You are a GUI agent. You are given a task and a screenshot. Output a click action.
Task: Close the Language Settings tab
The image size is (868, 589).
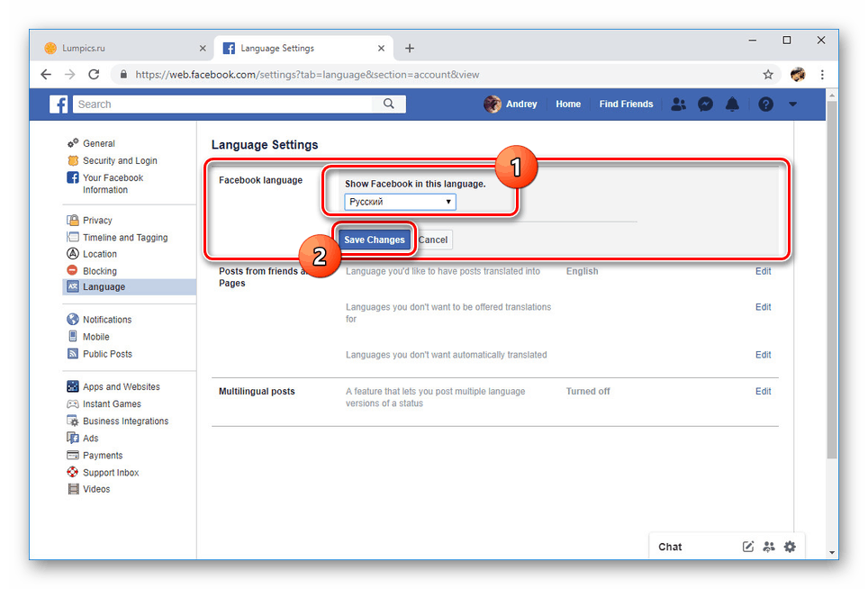[382, 48]
